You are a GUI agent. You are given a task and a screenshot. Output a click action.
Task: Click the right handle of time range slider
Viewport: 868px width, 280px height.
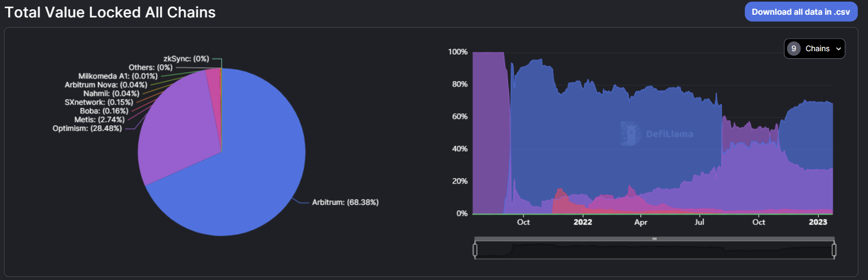tap(834, 250)
